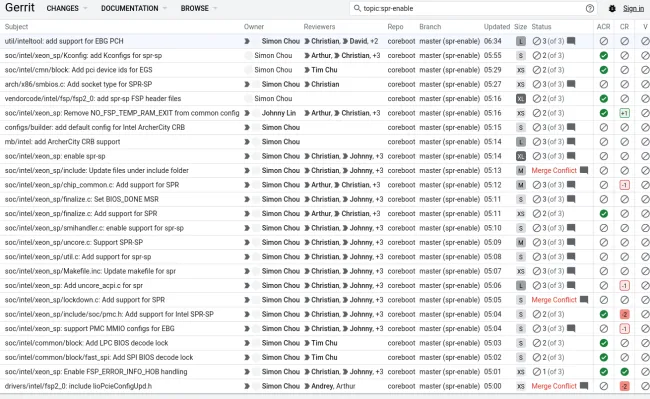Click empty CR circle in mb/intel ArcherCity row
This screenshot has height=399, width=650.
tap(624, 142)
